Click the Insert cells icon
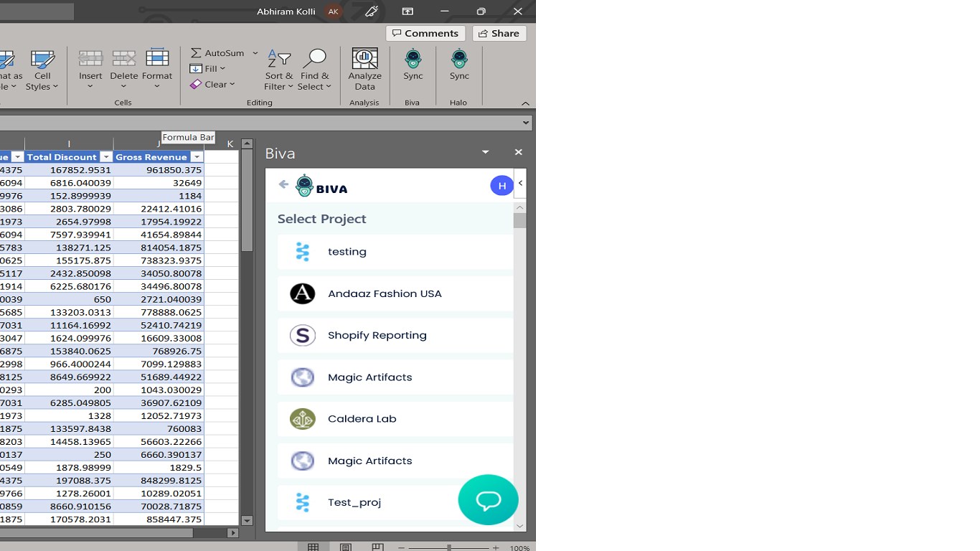The image size is (980, 551). click(x=90, y=60)
